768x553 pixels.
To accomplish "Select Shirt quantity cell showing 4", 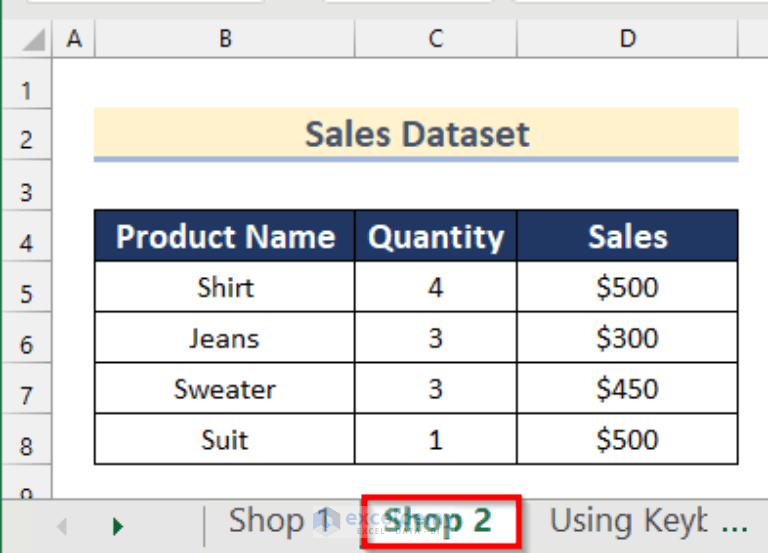I will coord(436,287).
